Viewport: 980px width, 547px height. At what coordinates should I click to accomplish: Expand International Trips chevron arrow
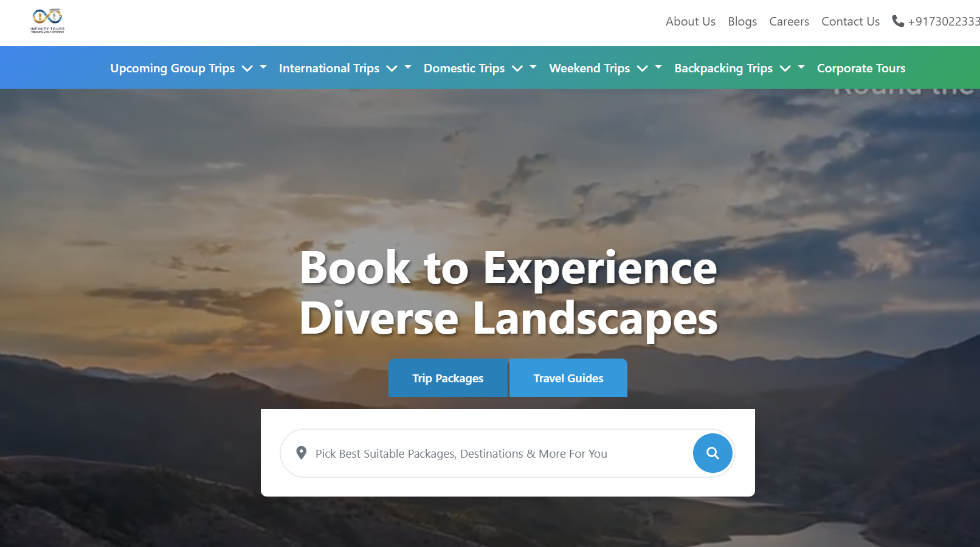pos(392,69)
